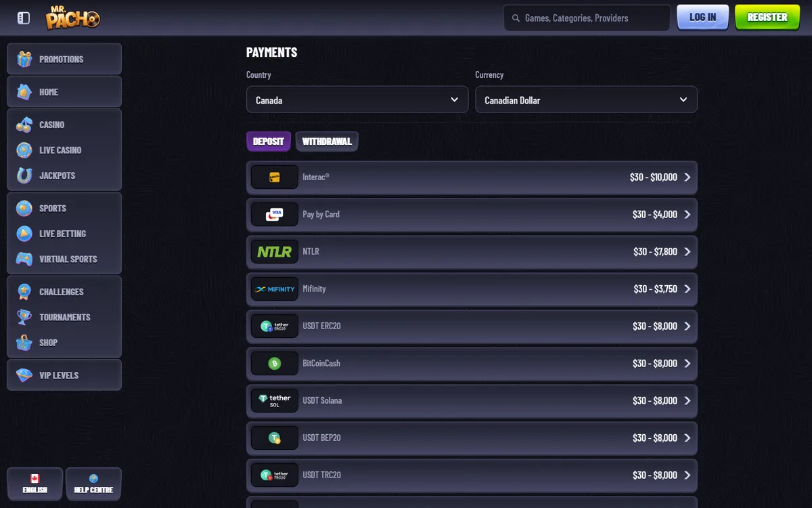Viewport: 812px width, 508px height.
Task: Toggle the sidebar collapse icon
Action: pos(24,18)
